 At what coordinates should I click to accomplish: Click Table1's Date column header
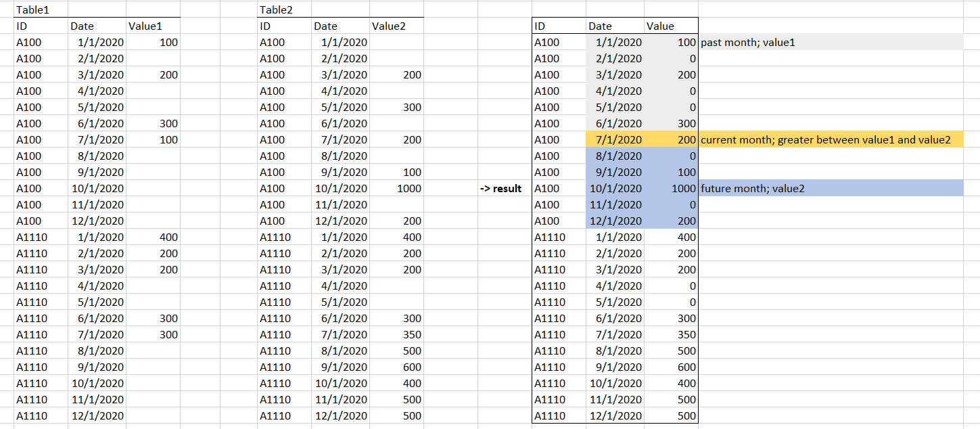(x=97, y=26)
